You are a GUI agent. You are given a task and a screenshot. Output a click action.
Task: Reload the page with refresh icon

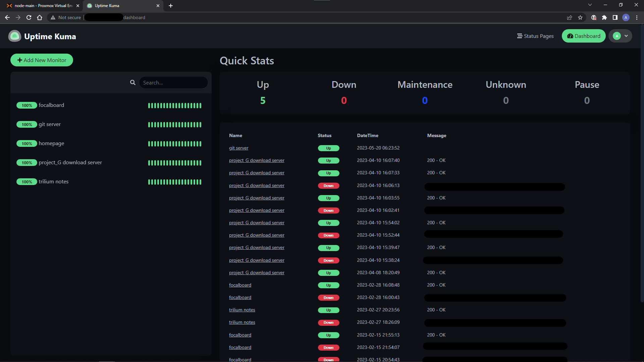click(x=29, y=17)
